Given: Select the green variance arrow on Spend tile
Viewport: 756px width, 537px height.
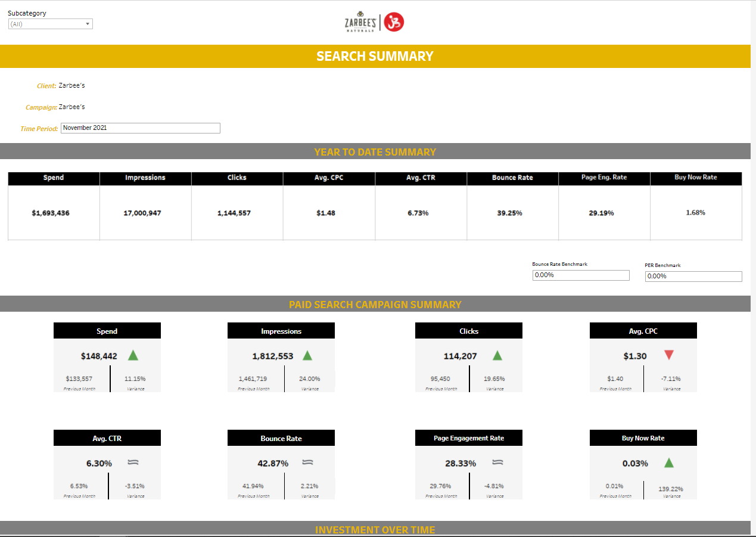Looking at the screenshot, I should point(133,355).
